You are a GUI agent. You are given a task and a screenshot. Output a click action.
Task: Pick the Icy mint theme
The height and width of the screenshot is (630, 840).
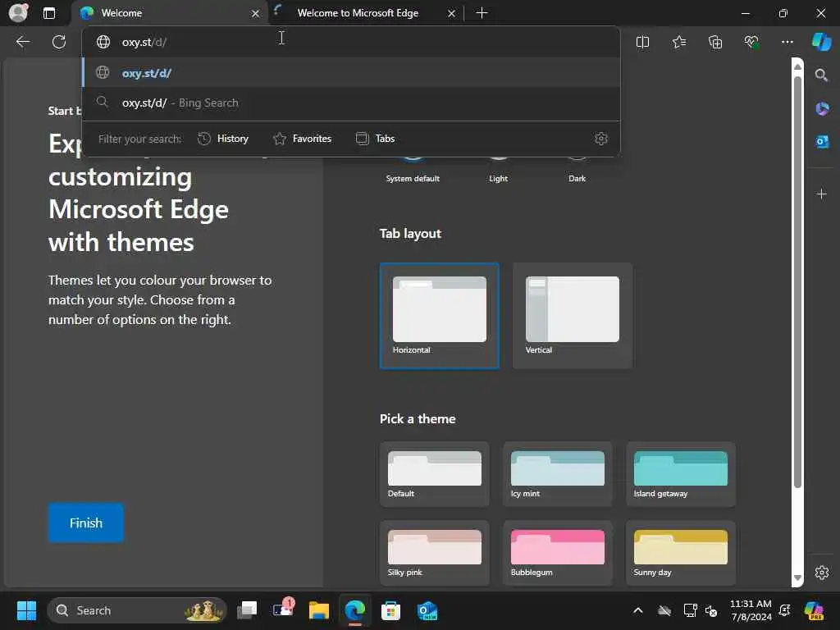click(x=557, y=474)
